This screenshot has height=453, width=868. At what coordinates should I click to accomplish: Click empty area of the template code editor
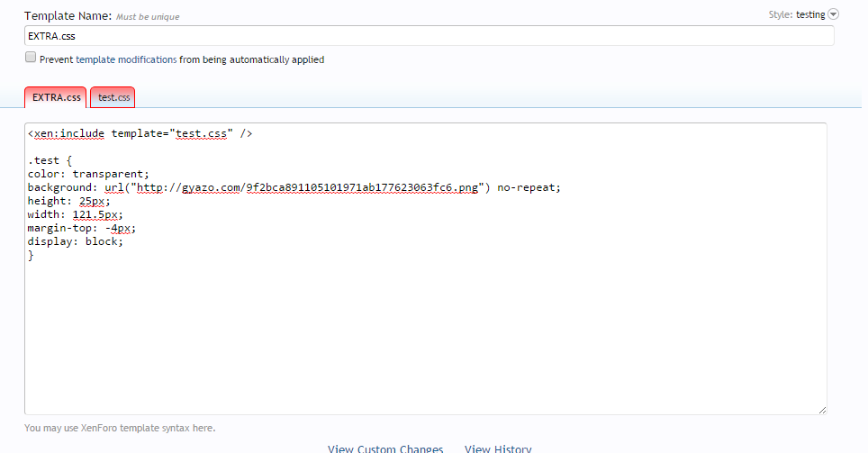(x=423, y=342)
